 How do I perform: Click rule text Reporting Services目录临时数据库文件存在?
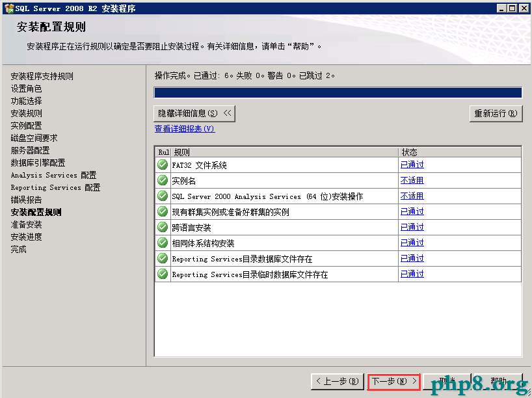(250, 274)
